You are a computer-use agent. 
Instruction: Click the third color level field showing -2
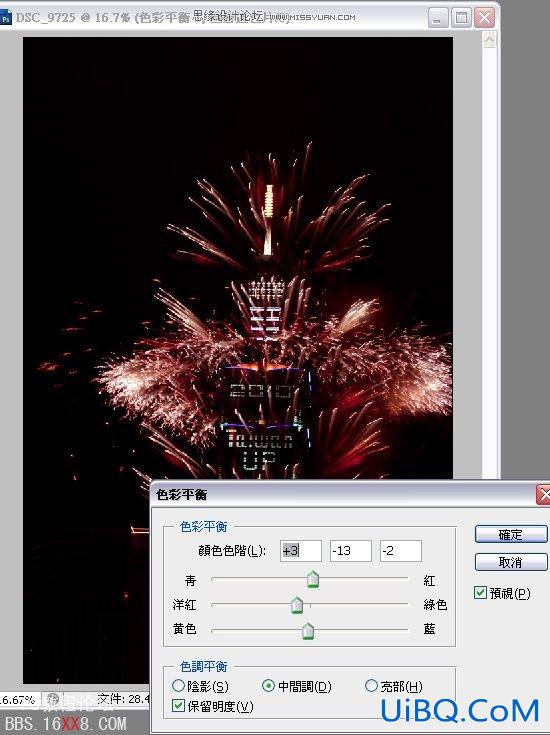point(401,551)
